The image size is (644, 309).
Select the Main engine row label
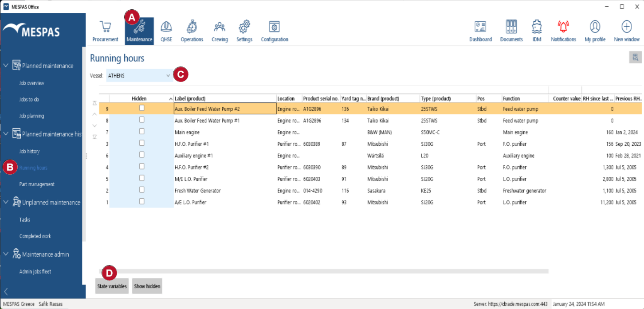tap(187, 132)
